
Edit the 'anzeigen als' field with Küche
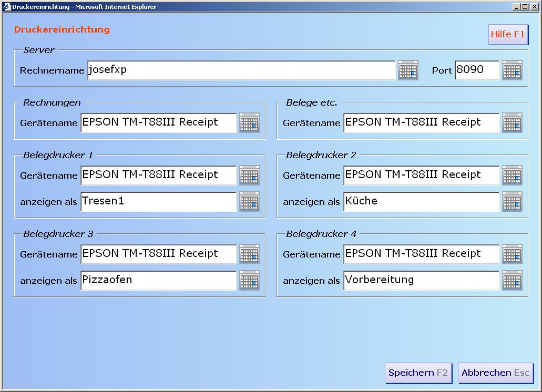421,202
